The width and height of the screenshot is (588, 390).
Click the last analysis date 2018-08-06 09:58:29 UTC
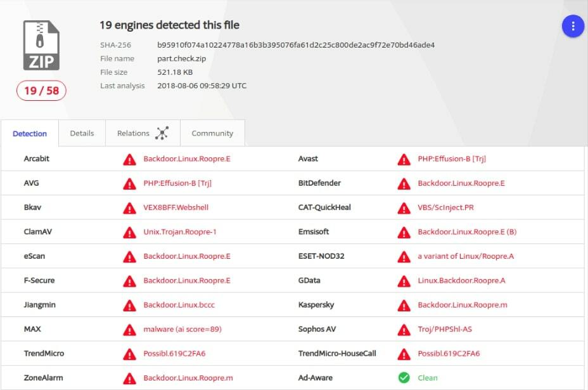tap(201, 86)
